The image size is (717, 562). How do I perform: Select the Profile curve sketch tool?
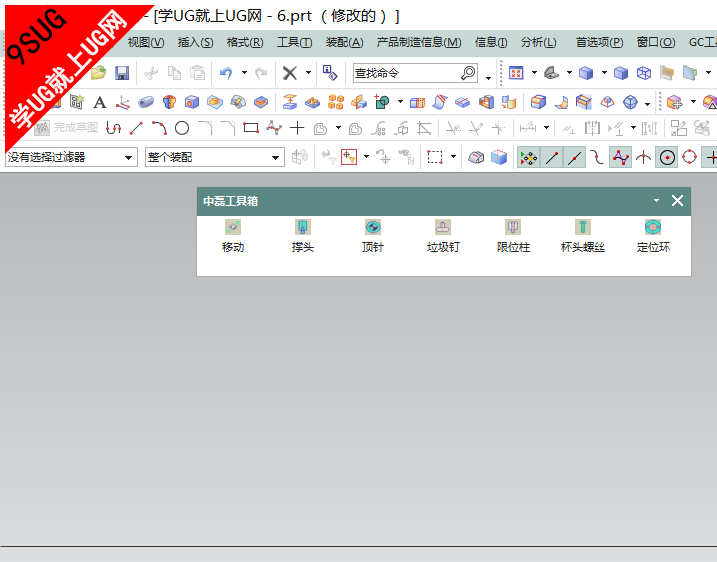[x=113, y=128]
